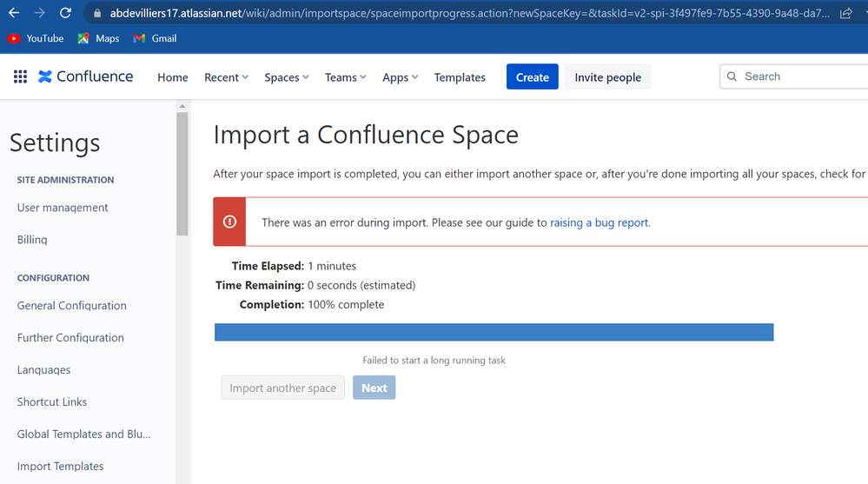Click the Import another space button

point(283,388)
